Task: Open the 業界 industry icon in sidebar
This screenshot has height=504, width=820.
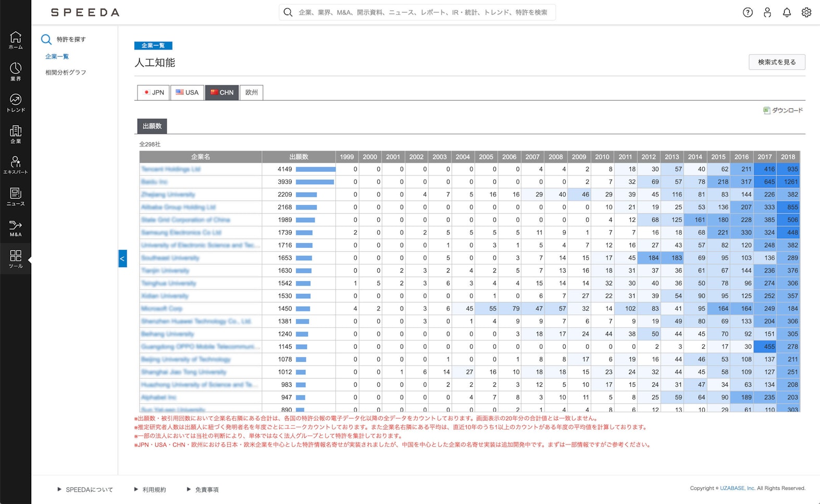Action: (x=16, y=71)
